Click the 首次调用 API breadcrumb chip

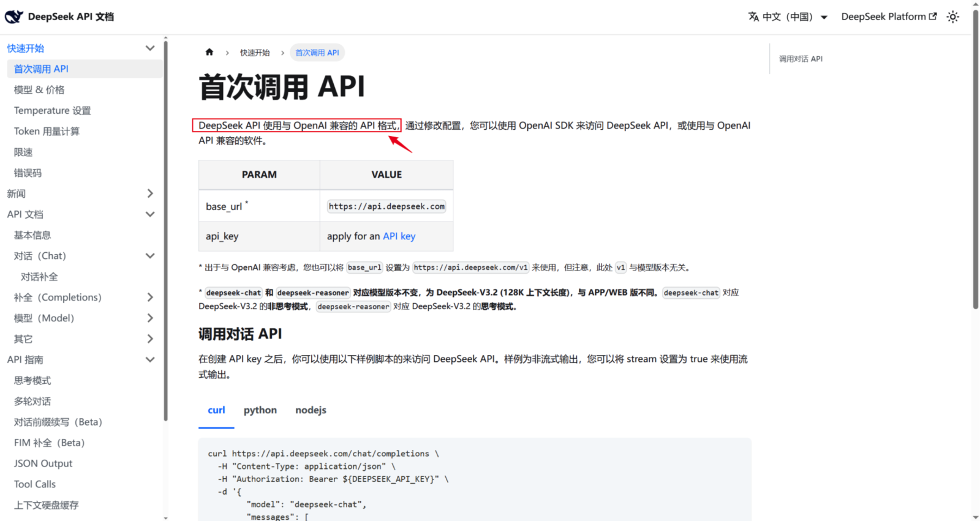point(317,53)
